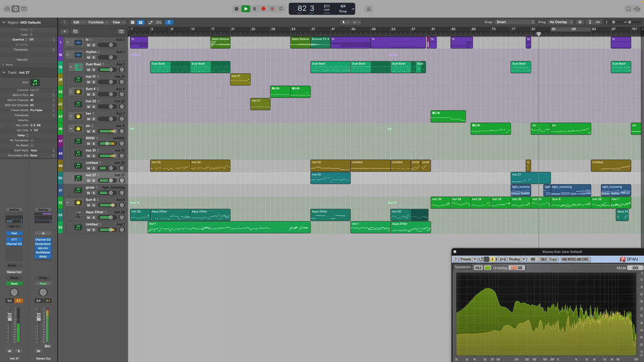Collapse the Region MIDI Defaults section
The height and width of the screenshot is (362, 644).
point(4,22)
